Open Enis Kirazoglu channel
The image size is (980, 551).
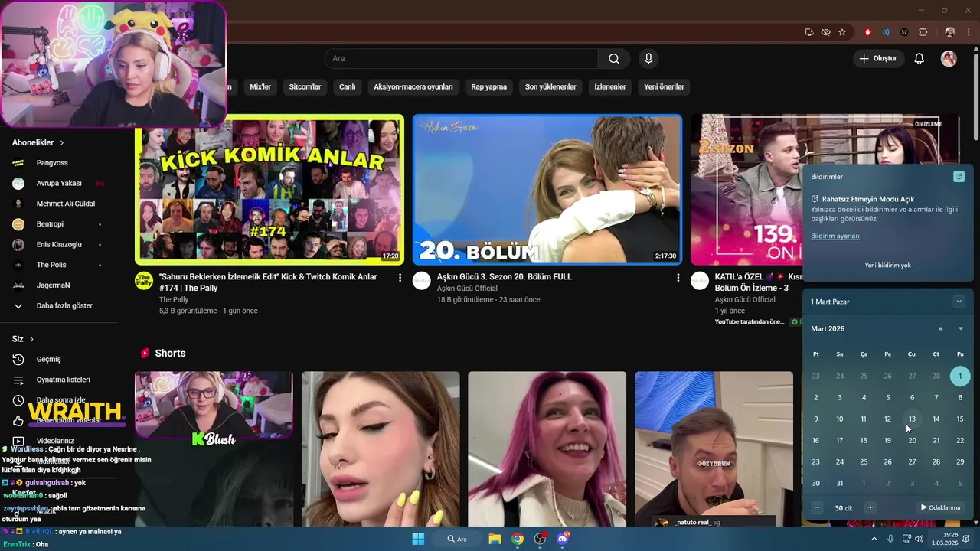pyautogui.click(x=58, y=245)
